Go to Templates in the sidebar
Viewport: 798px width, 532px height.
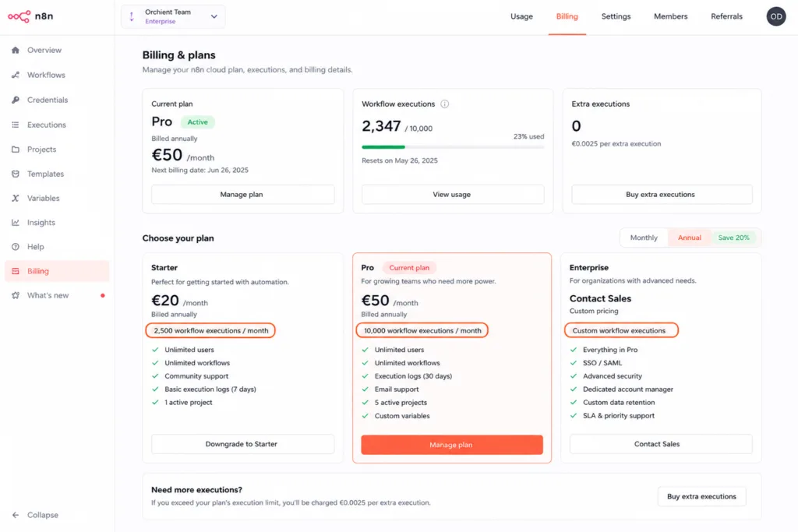57,174
